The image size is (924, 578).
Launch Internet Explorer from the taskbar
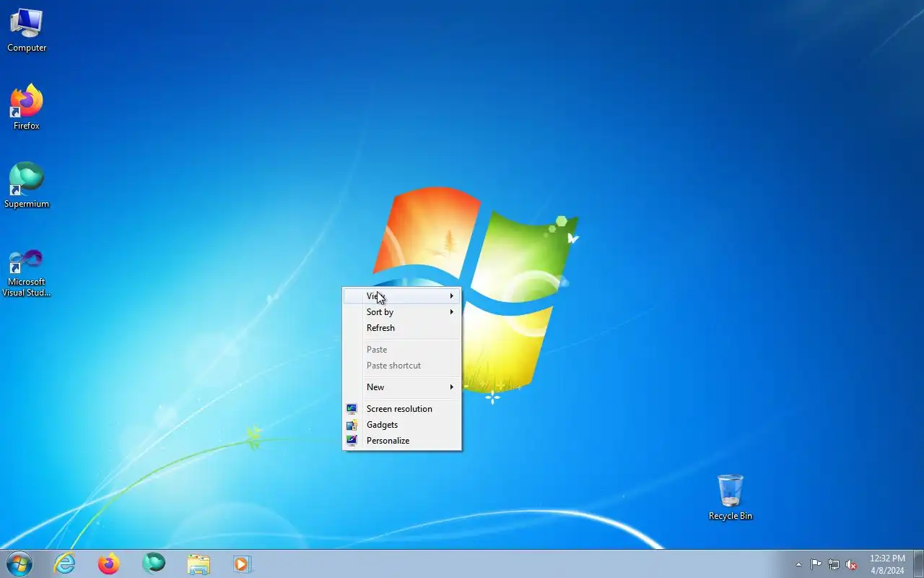tap(65, 564)
